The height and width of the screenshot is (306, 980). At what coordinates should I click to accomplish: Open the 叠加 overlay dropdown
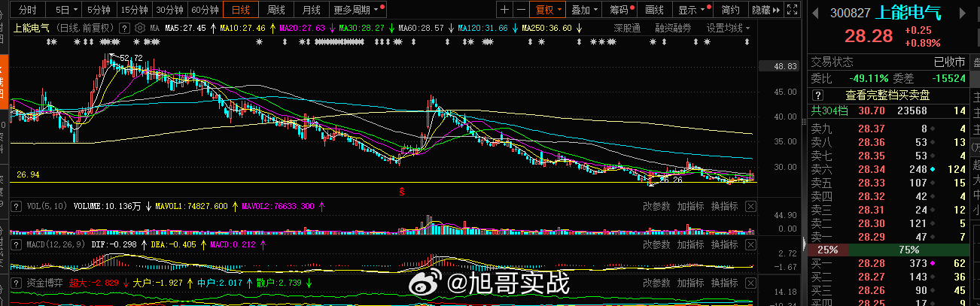tap(583, 10)
